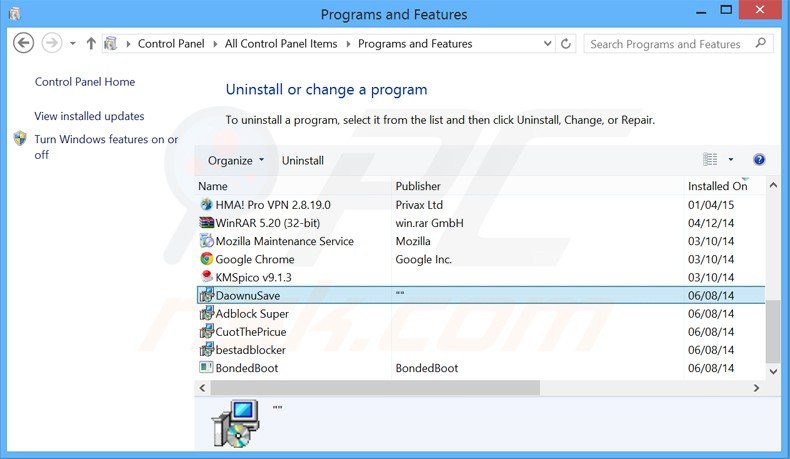Select WinRAR 5.20 (32-bit) name
The image size is (790, 459).
click(x=268, y=223)
